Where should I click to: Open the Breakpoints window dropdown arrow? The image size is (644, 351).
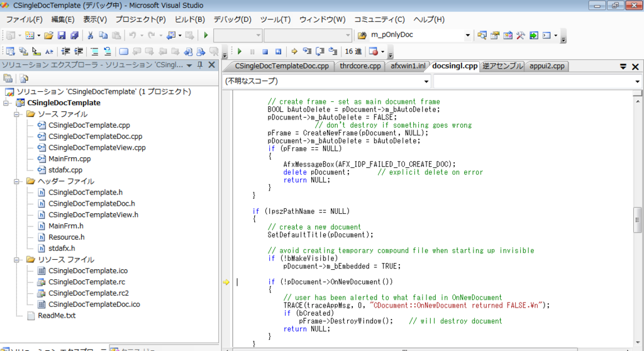[x=383, y=52]
